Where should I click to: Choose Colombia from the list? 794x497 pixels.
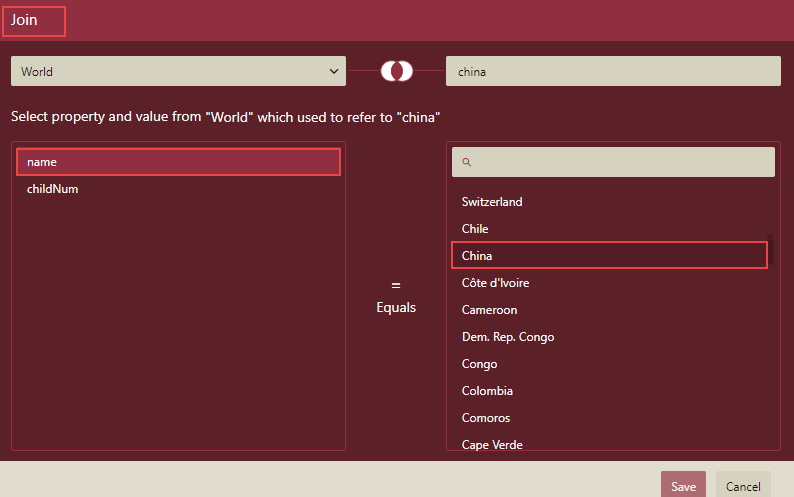click(609, 391)
